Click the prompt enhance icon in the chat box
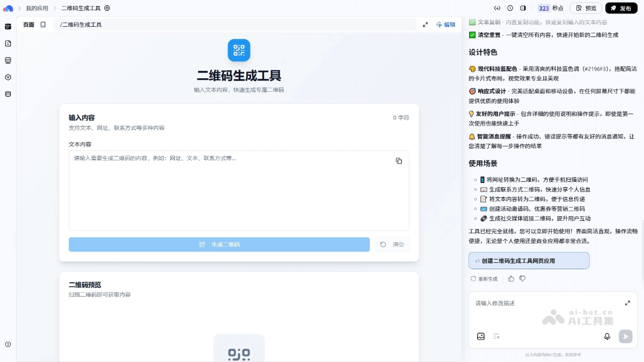The image size is (644, 362). (496, 336)
